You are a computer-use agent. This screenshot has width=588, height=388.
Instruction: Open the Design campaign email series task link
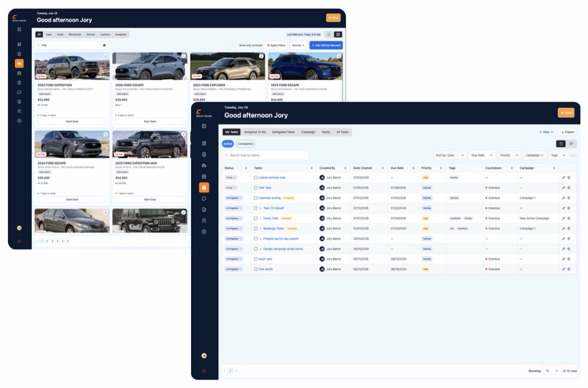[283, 249]
